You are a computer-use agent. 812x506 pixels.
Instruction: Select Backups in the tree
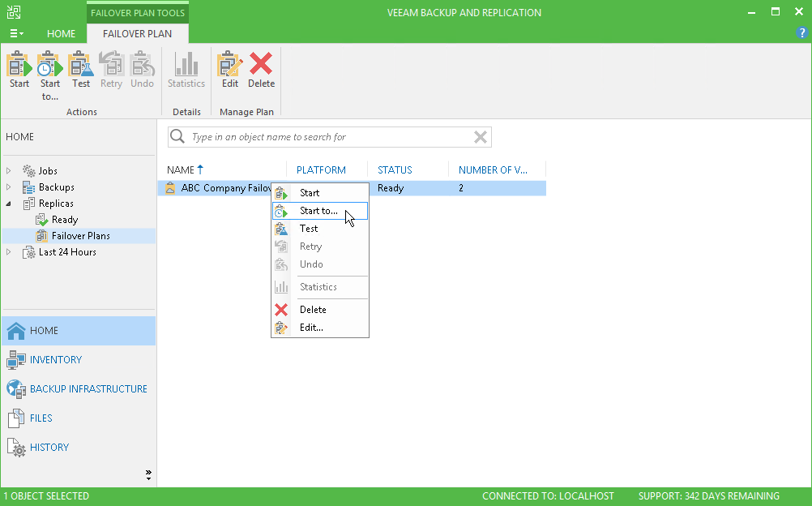(x=56, y=187)
